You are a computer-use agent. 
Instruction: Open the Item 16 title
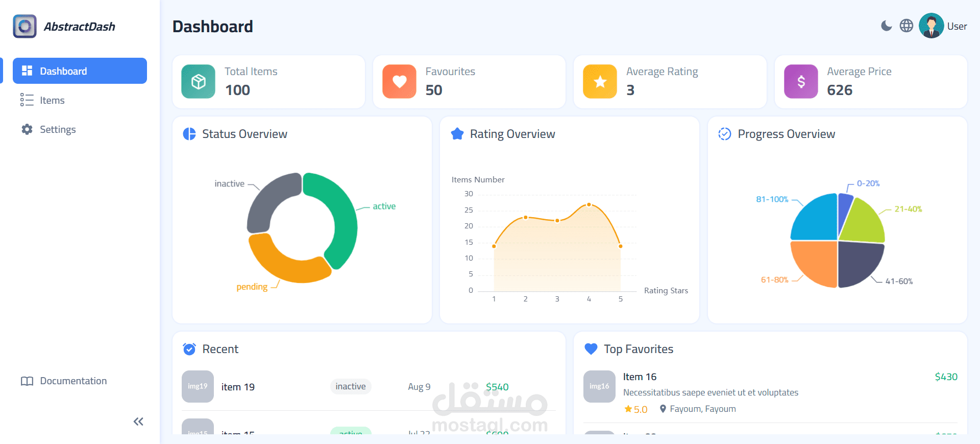pos(640,377)
